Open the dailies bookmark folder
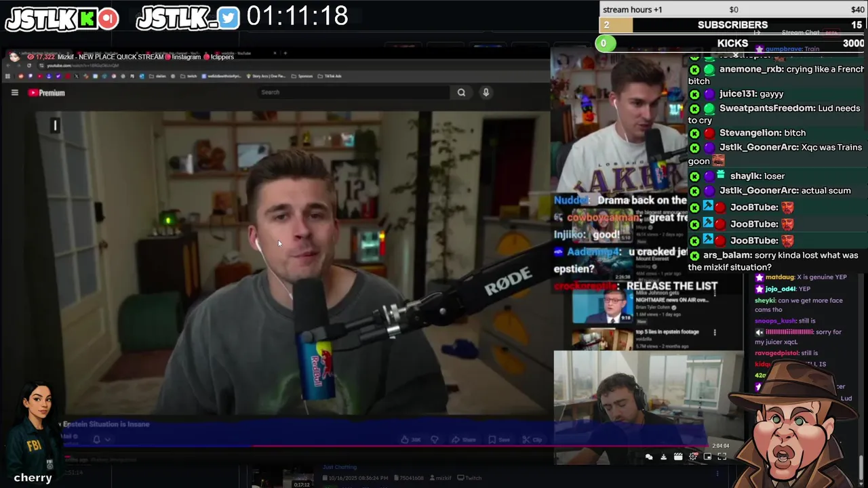 point(157,76)
